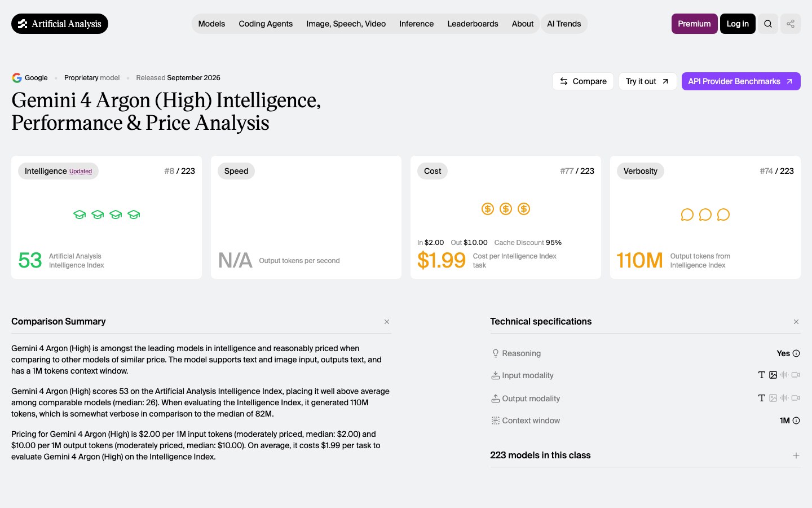812x508 pixels.
Task: Click the Google logo icon
Action: pyautogui.click(x=17, y=78)
